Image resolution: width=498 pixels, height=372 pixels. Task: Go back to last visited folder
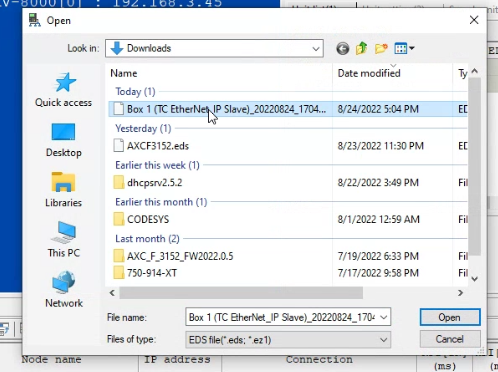[342, 49]
